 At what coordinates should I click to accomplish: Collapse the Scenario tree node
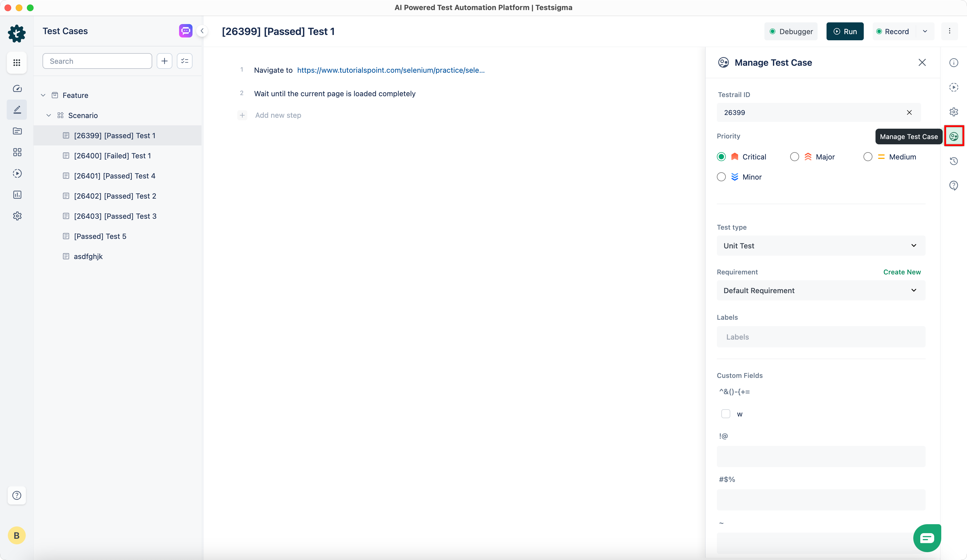point(49,115)
